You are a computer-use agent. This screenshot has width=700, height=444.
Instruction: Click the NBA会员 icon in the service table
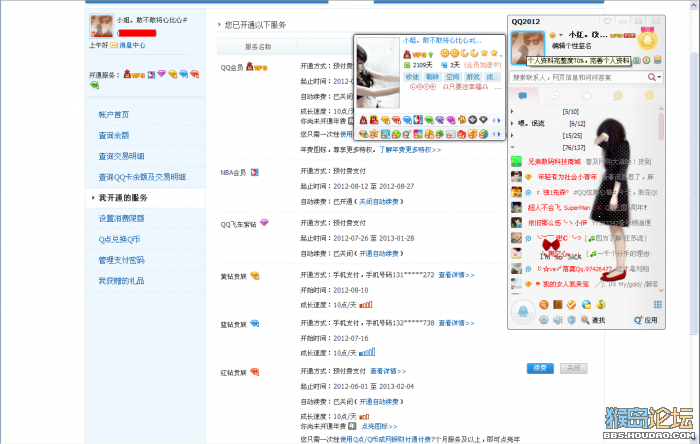tap(254, 172)
